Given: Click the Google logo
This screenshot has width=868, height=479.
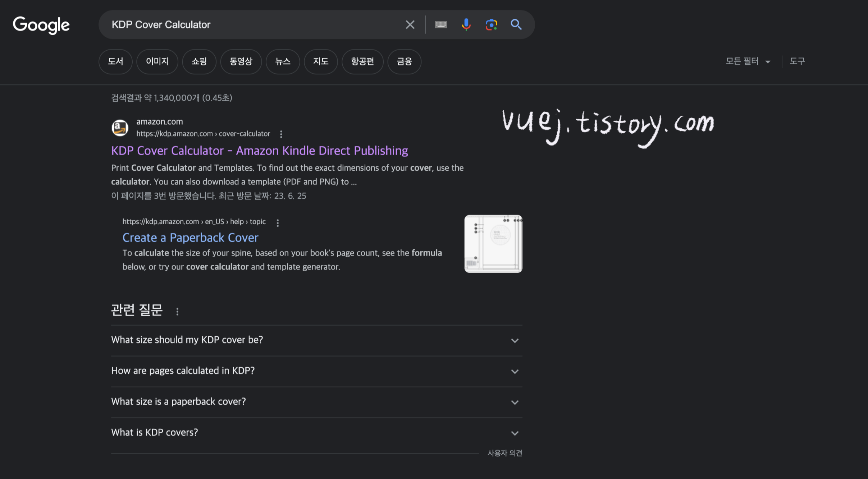Looking at the screenshot, I should pyautogui.click(x=41, y=25).
